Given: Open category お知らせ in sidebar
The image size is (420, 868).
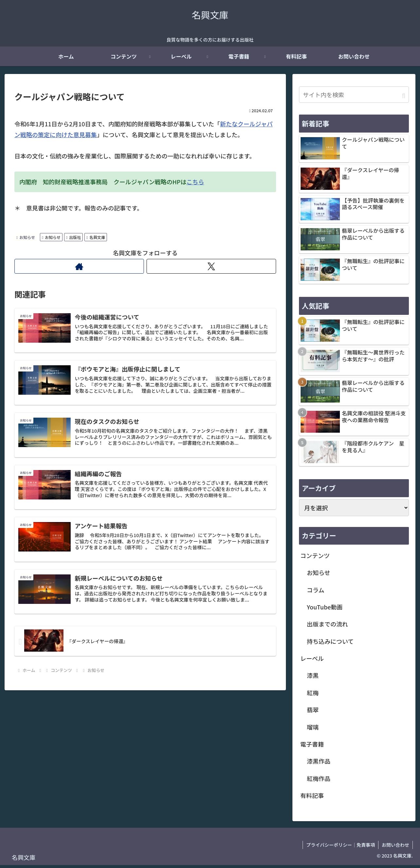Looking at the screenshot, I should pyautogui.click(x=318, y=573).
